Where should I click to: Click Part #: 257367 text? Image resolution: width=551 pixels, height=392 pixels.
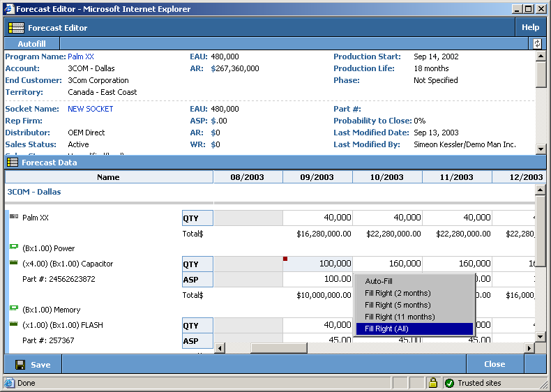(48, 340)
